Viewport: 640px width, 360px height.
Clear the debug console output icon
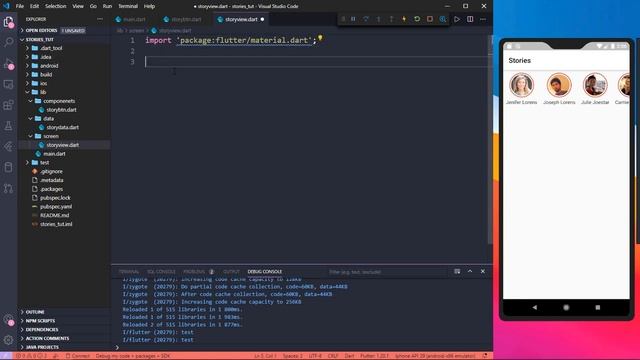tap(457, 271)
